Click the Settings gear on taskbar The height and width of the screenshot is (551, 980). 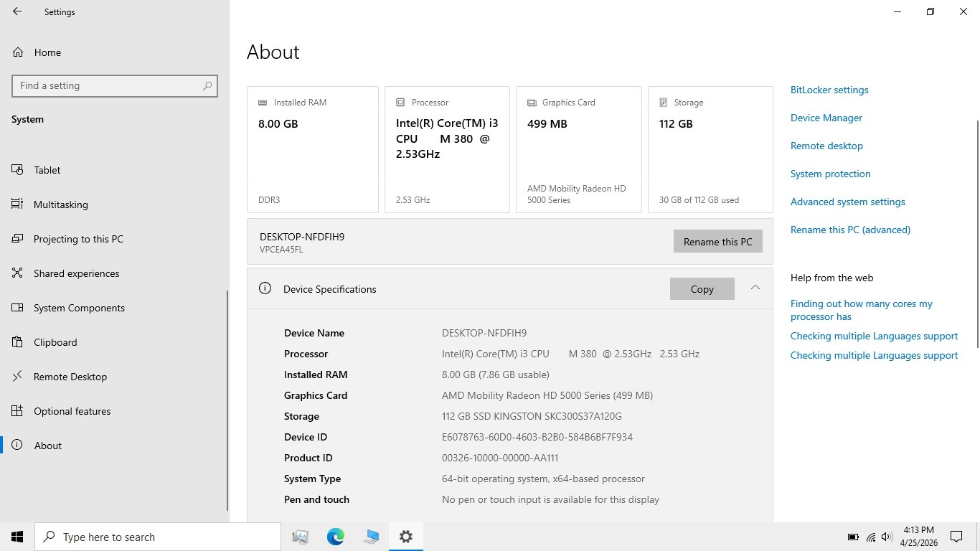[406, 537]
